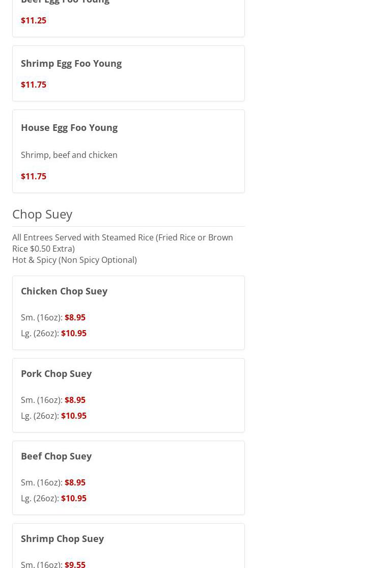Pick small Pork Chop Suey $8.95 price
Image resolution: width=392 pixels, height=568 pixels.
[x=75, y=400]
